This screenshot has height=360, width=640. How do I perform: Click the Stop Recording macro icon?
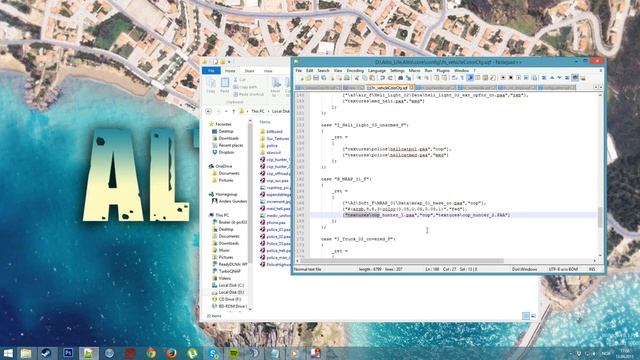tap(511, 78)
